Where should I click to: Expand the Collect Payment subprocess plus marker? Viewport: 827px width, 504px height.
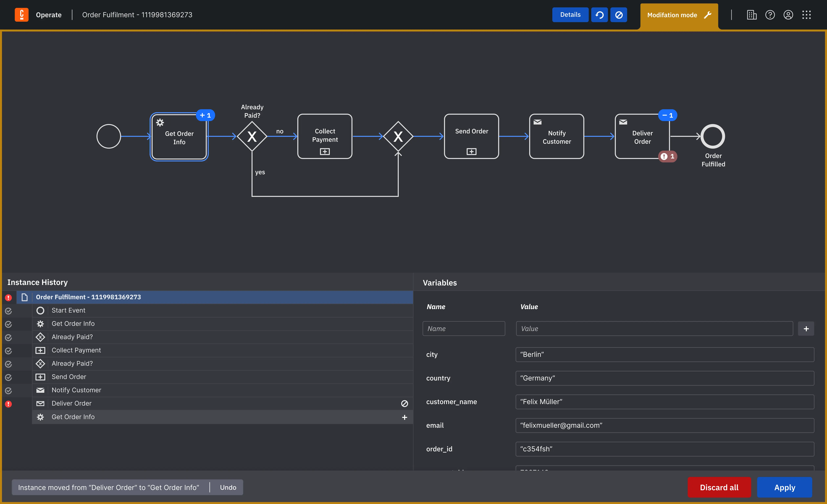coord(325,152)
